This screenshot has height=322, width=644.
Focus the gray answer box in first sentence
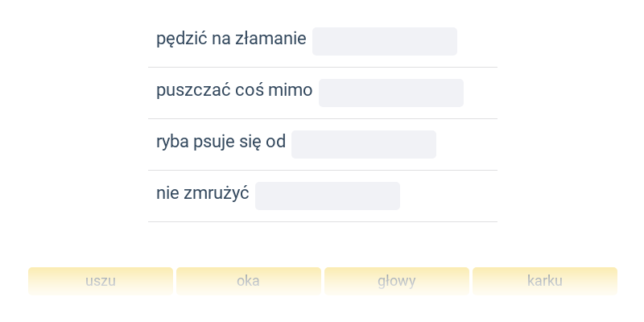point(385,42)
